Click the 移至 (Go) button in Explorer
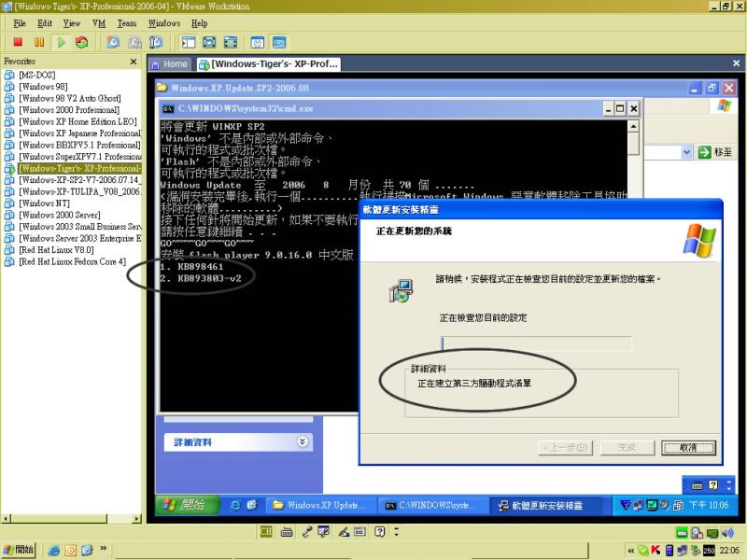Image resolution: width=747 pixels, height=560 pixels. tap(714, 152)
